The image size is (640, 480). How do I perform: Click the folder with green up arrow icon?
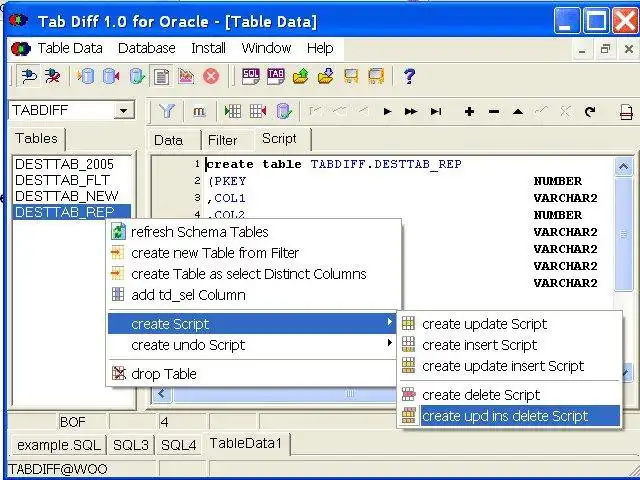tap(300, 76)
